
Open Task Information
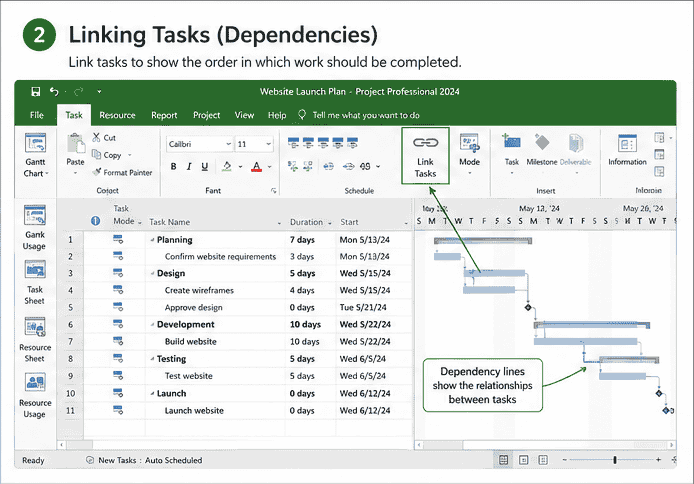[x=627, y=150]
